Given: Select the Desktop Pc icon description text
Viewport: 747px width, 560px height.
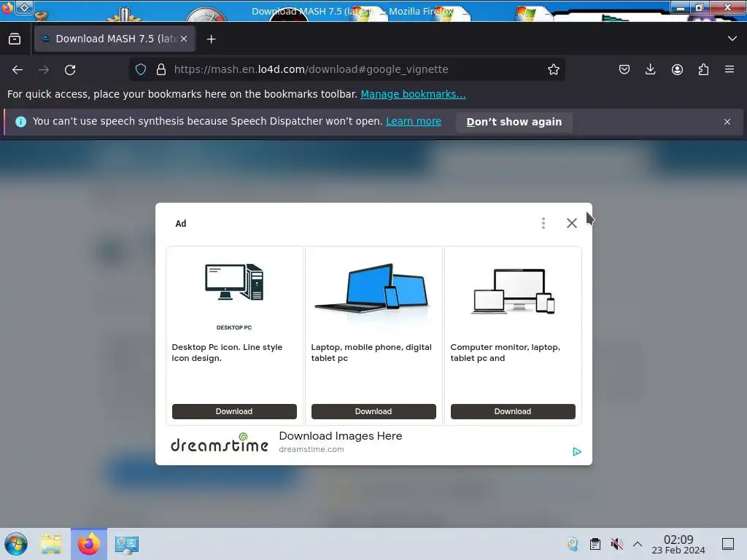Looking at the screenshot, I should point(228,352).
